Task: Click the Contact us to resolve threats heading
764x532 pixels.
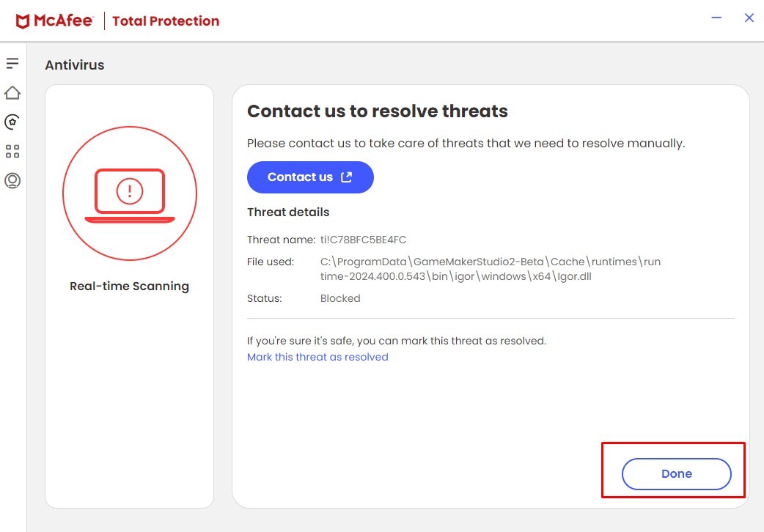Action: pos(377,111)
